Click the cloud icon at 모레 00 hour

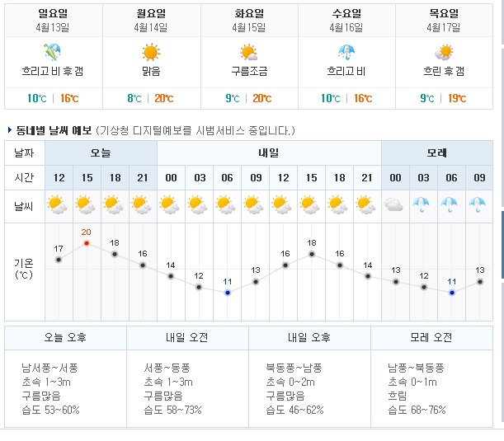393,204
